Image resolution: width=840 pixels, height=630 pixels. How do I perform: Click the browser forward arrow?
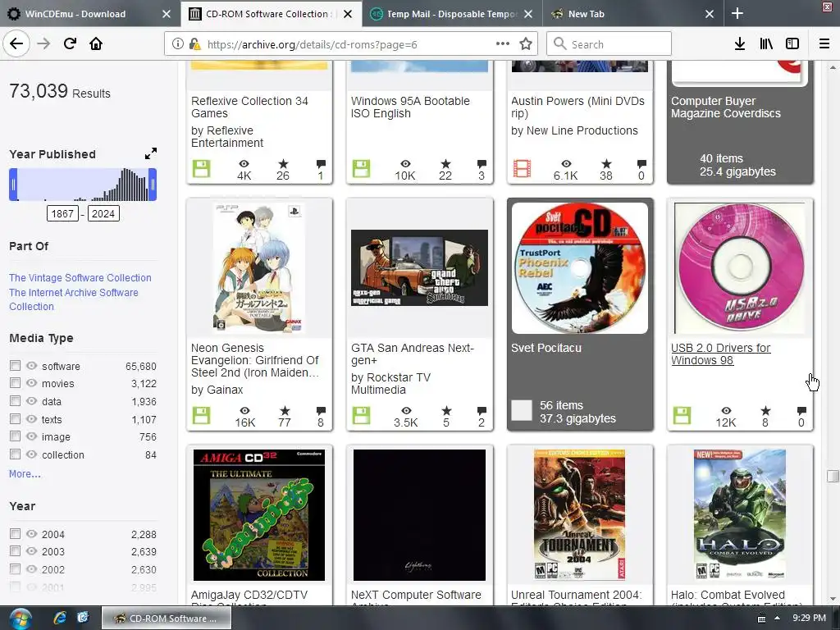[43, 43]
